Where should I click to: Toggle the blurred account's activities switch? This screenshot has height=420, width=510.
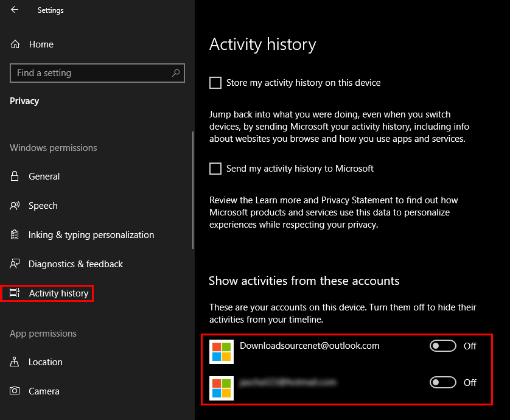[x=443, y=382]
